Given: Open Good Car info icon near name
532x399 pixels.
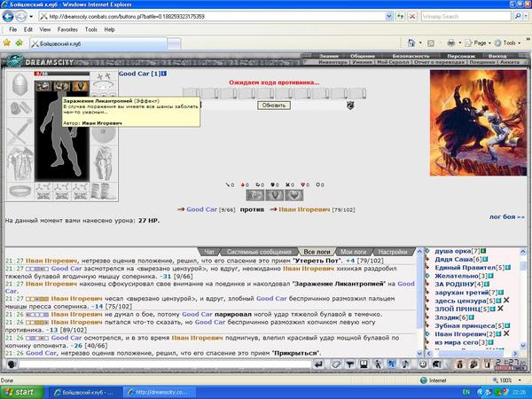Looking at the screenshot, I should [164, 74].
